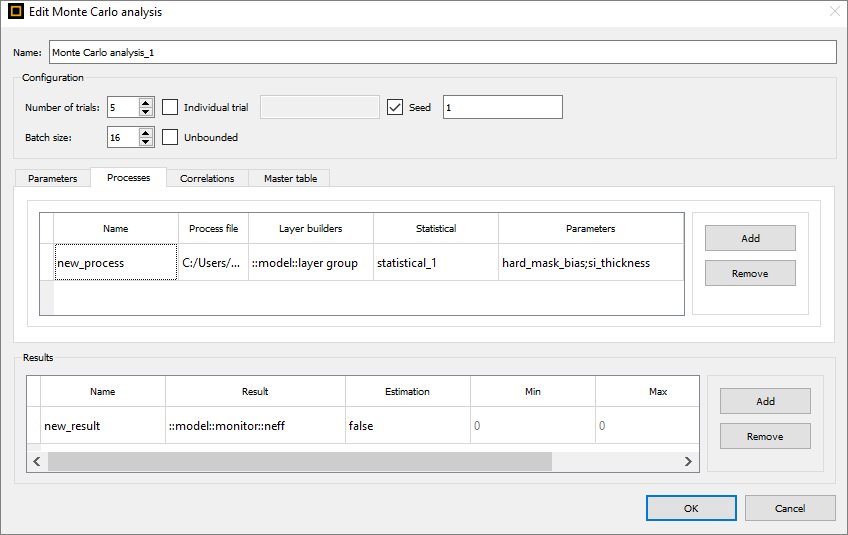The height and width of the screenshot is (535, 848).
Task: Click the Process file column header
Action: pos(213,228)
